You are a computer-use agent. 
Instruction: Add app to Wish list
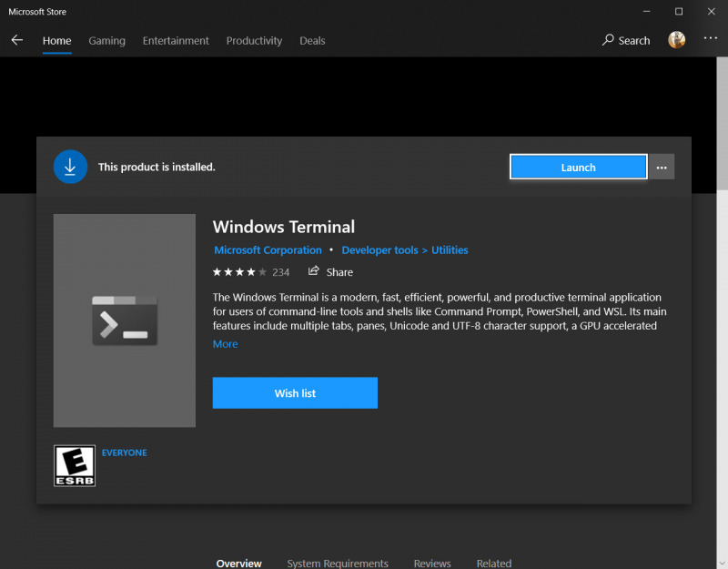tap(295, 393)
